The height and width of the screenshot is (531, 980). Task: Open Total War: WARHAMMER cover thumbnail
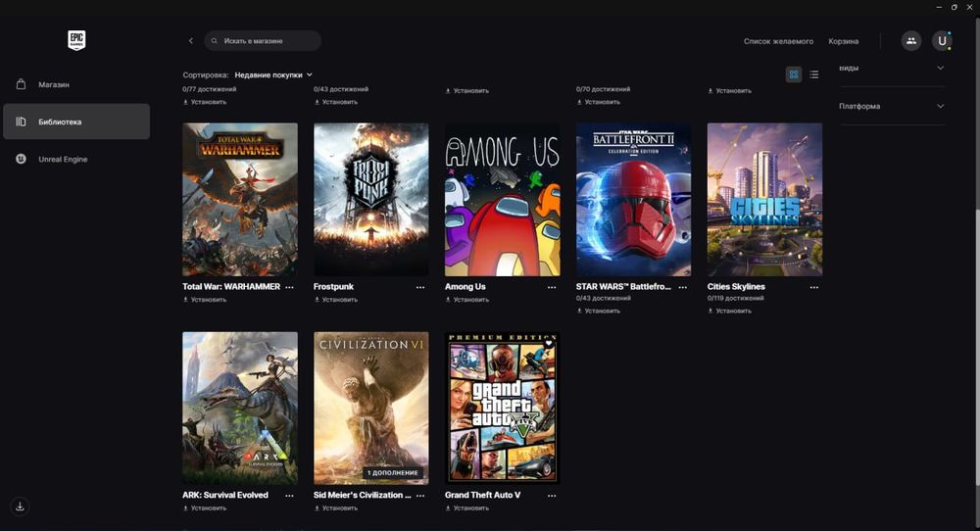click(240, 199)
